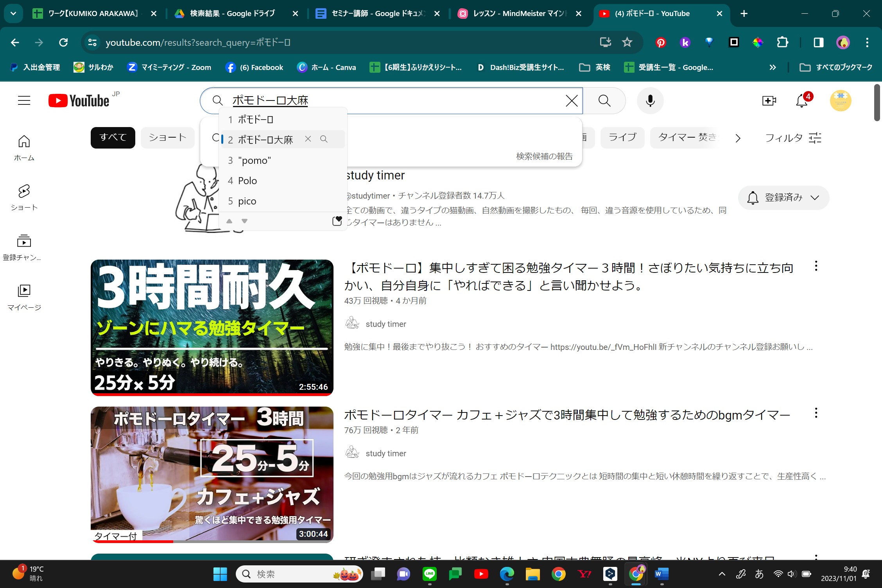The width and height of the screenshot is (882, 588).
Task: Show more filter chips with right arrow
Action: (x=738, y=138)
